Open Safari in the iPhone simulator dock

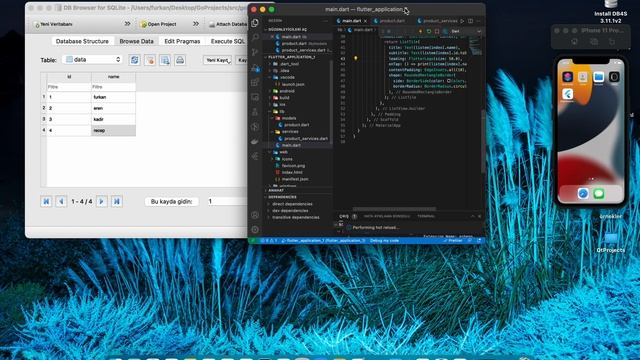tap(583, 193)
